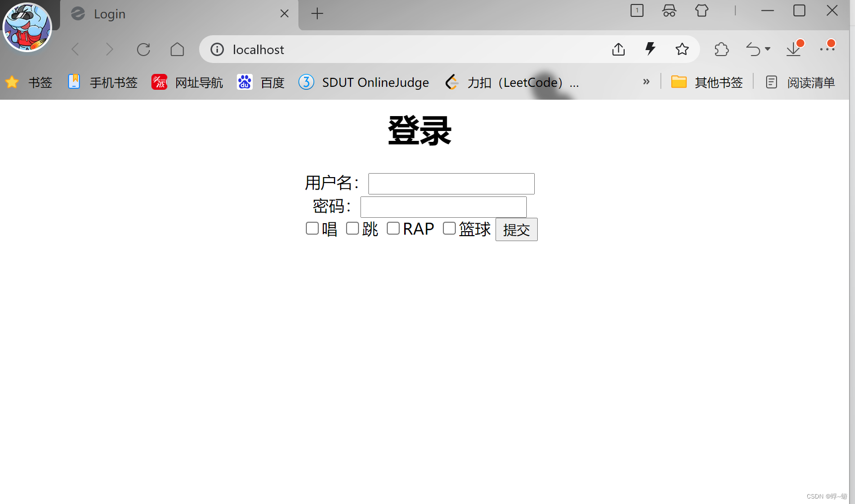Screen dimensions: 855x504
Task: Tick the 篮球 checkbox
Action: pos(449,228)
